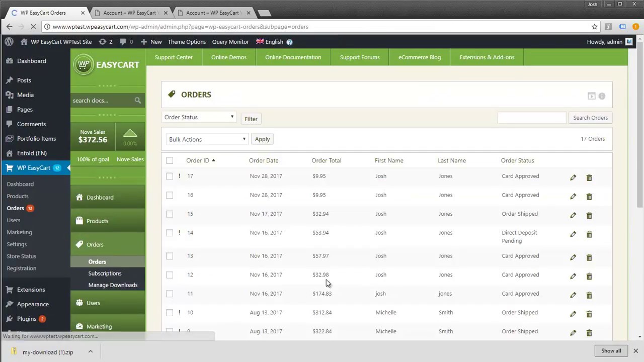Click the WordPress logo in admin bar
The width and height of the screenshot is (644, 362).
tap(9, 42)
